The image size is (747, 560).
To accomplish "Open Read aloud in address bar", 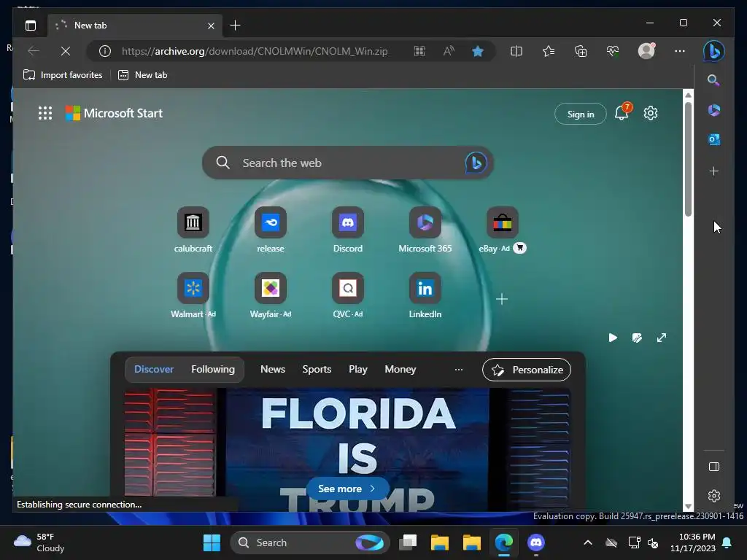I will [449, 51].
